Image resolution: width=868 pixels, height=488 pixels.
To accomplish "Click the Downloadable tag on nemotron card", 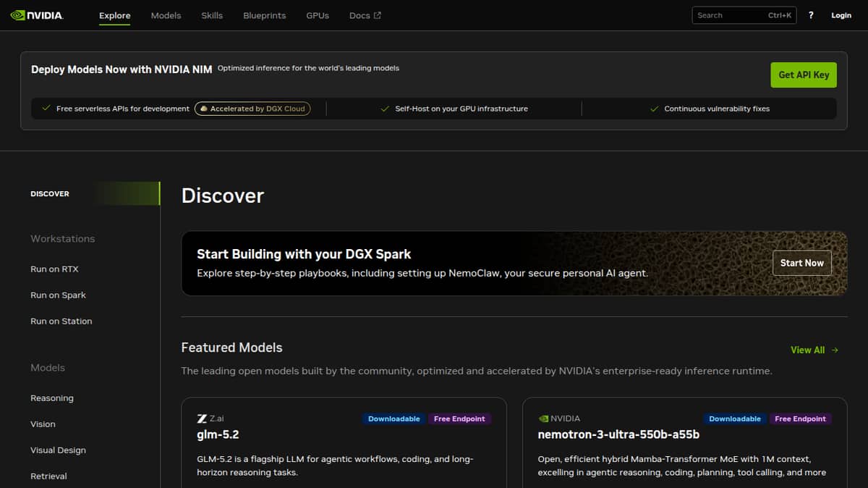I will (x=735, y=418).
